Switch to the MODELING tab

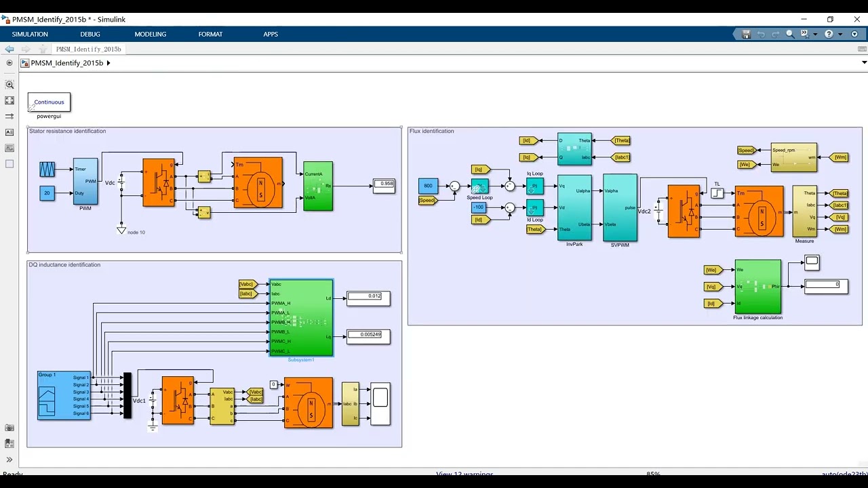151,34
